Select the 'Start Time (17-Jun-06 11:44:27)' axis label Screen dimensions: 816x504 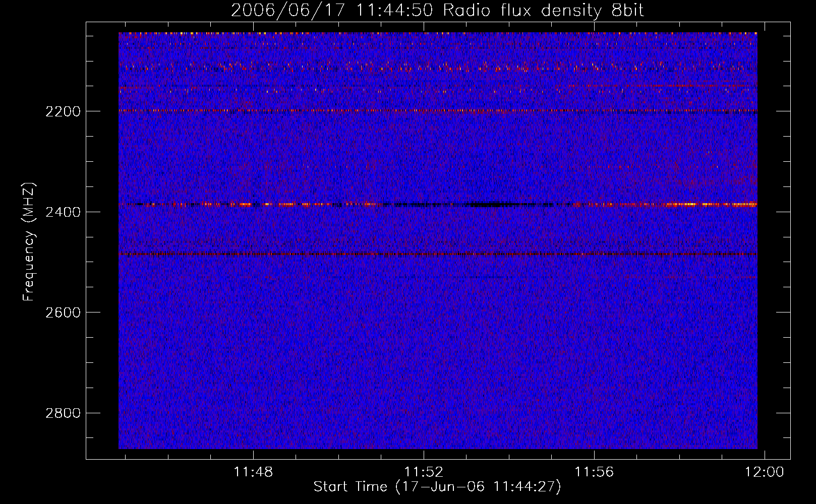click(x=437, y=487)
